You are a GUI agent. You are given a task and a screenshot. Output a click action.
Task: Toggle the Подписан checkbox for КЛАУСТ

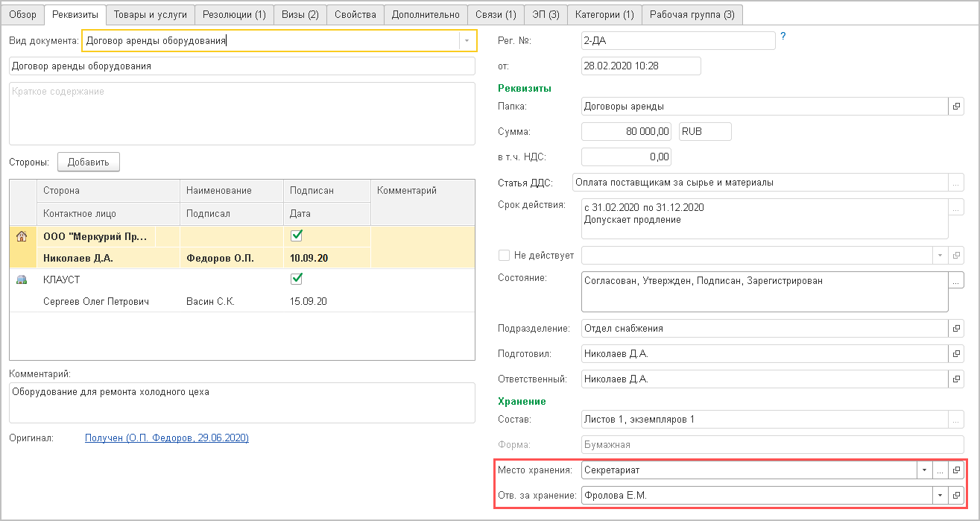[x=297, y=278]
